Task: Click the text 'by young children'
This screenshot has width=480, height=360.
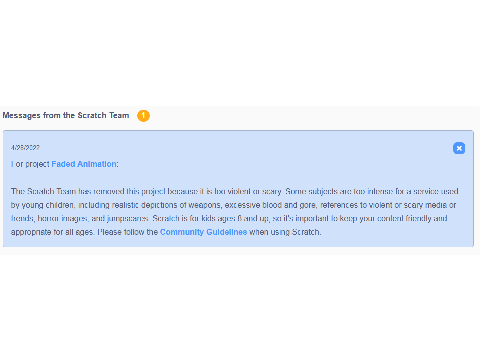Action: click(43, 205)
